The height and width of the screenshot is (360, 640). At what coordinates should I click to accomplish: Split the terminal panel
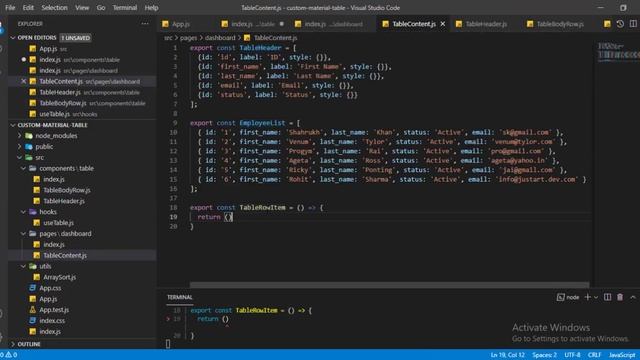[607, 297]
